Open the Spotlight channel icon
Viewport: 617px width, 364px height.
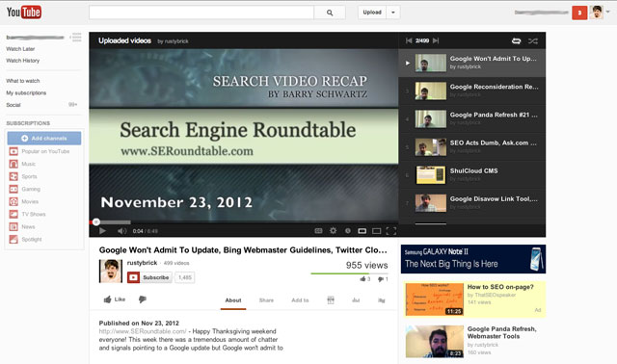point(13,240)
